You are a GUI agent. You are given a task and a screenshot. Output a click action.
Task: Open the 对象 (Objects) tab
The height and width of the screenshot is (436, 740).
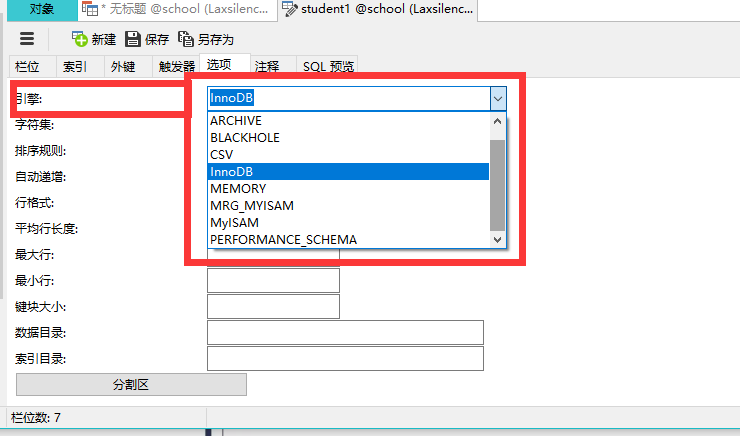[x=41, y=10]
